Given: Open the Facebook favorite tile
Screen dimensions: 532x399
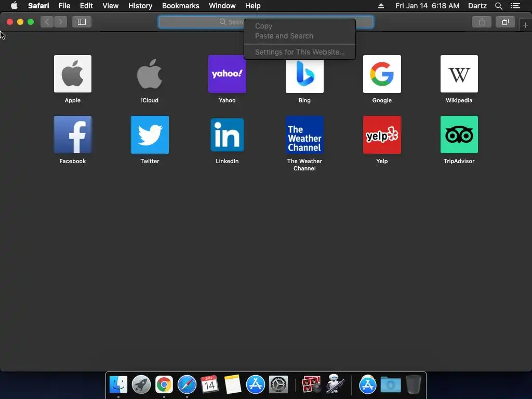Looking at the screenshot, I should (x=73, y=135).
